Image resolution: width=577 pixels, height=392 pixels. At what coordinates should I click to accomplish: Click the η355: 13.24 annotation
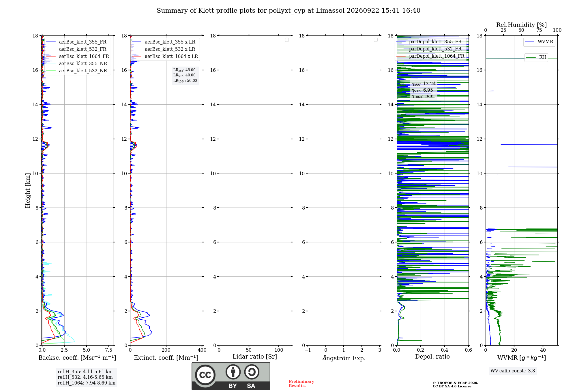point(424,84)
